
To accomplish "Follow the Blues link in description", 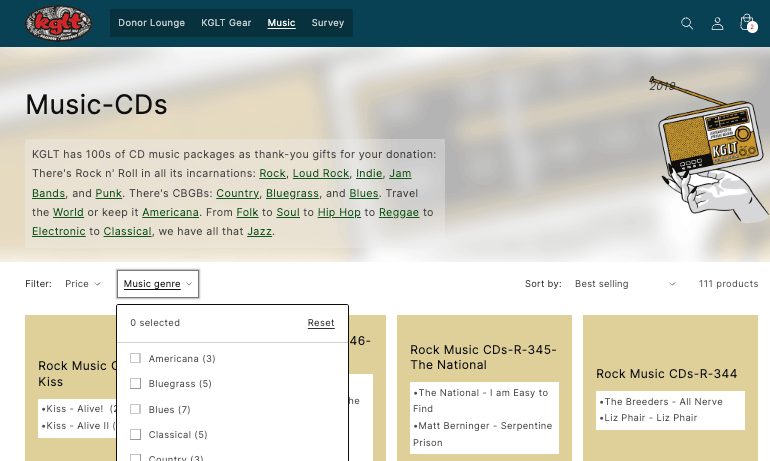I will coord(364,193).
